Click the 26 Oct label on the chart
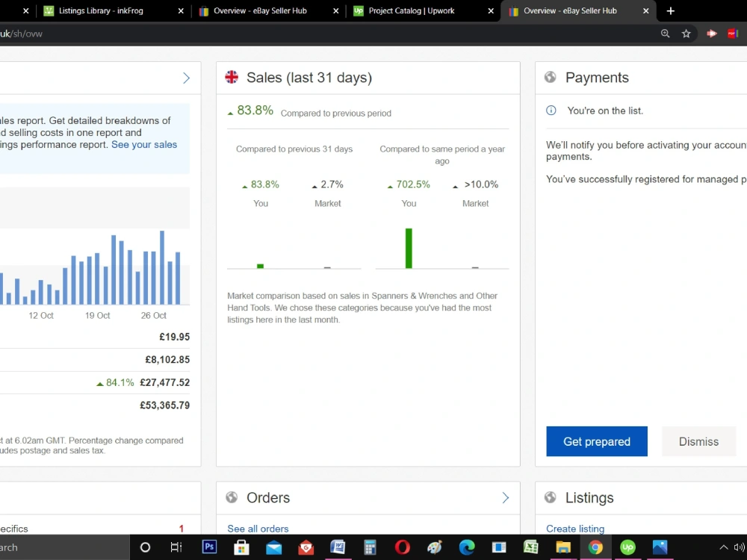Viewport: 747px width, 560px height. [153, 315]
